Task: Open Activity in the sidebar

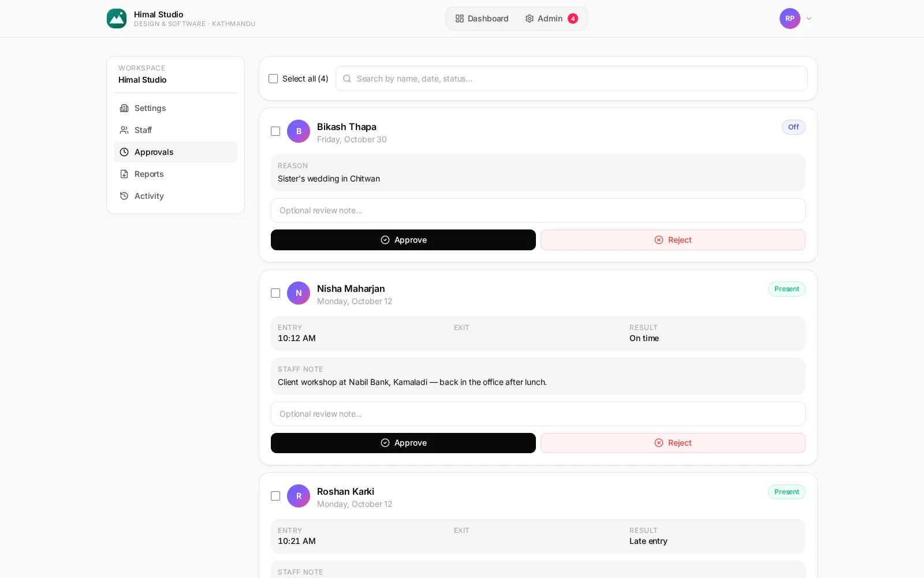Action: coord(176,196)
